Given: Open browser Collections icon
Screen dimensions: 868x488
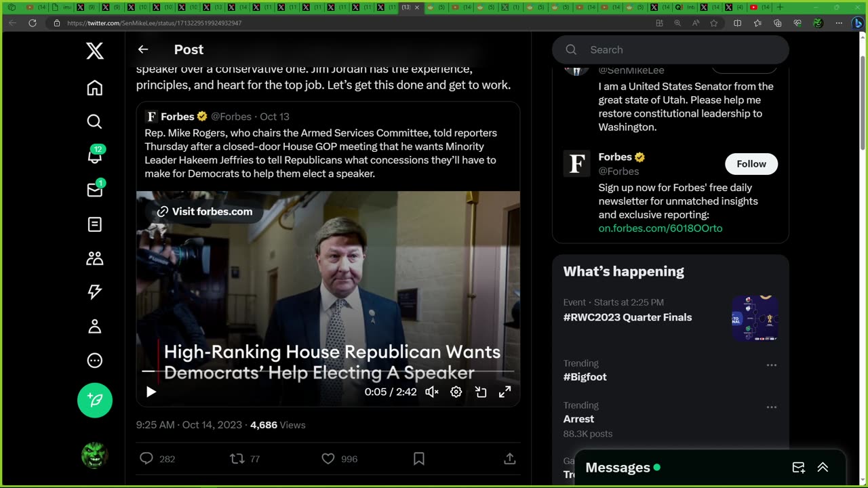Looking at the screenshot, I should (778, 23).
